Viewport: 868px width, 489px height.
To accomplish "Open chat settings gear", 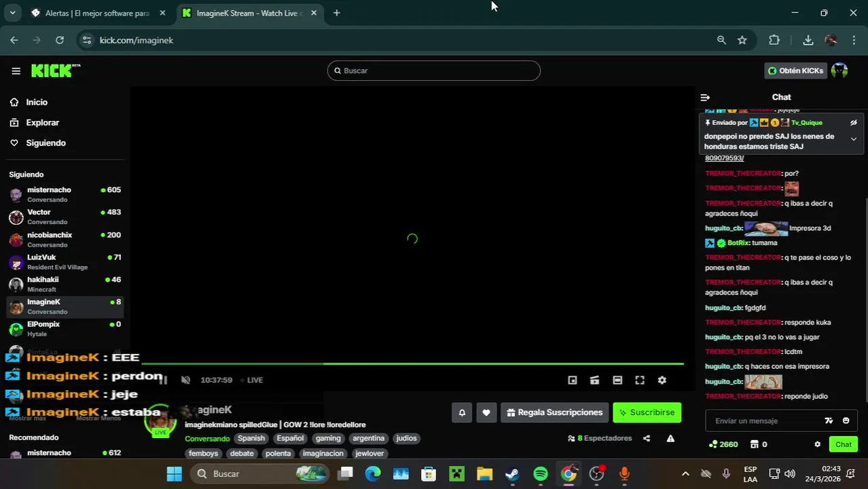I will coord(817,444).
